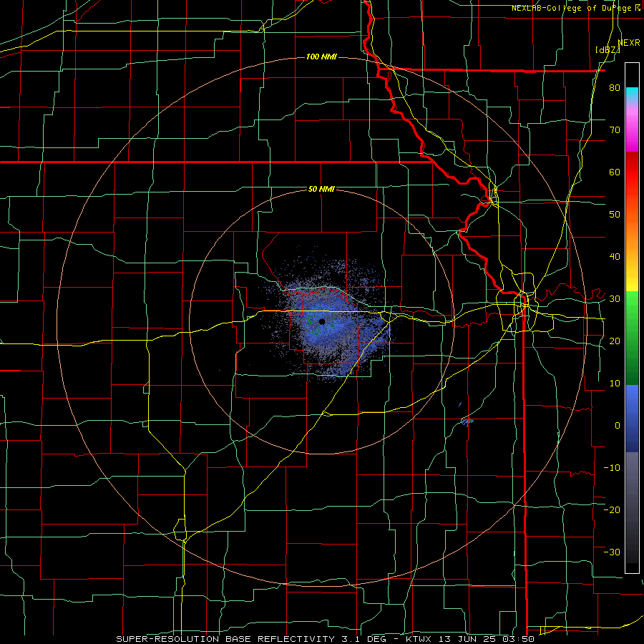Click the 20 value on the dBZ scale
The width and height of the screenshot is (644, 644).
point(615,341)
